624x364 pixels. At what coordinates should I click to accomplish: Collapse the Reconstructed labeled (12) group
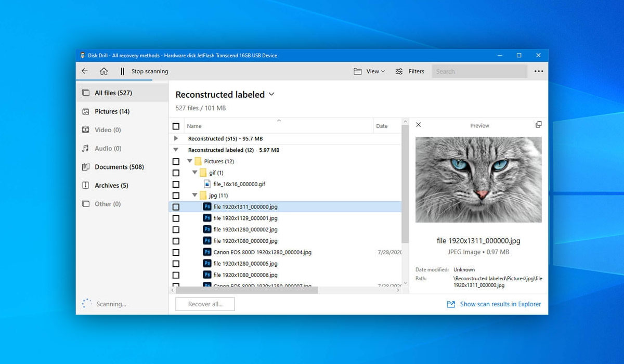click(176, 150)
